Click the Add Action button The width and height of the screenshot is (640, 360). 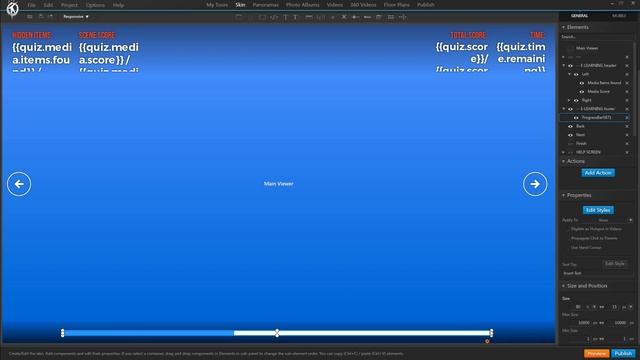(x=598, y=173)
